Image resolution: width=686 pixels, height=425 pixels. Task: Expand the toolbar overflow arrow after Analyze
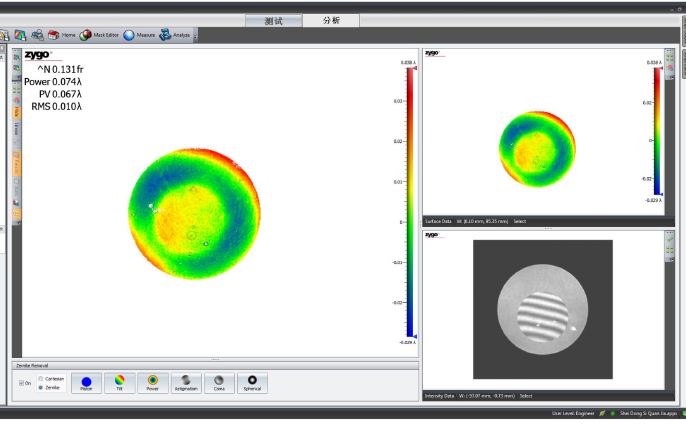coord(196,35)
